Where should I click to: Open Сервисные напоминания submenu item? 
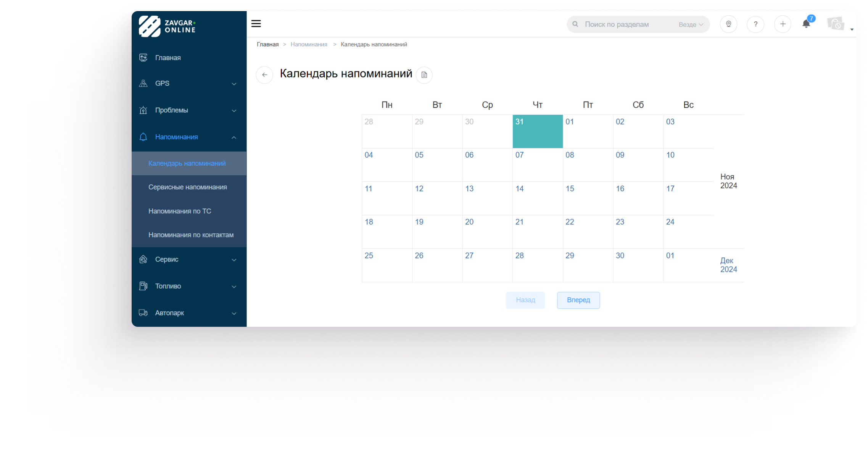189,187
